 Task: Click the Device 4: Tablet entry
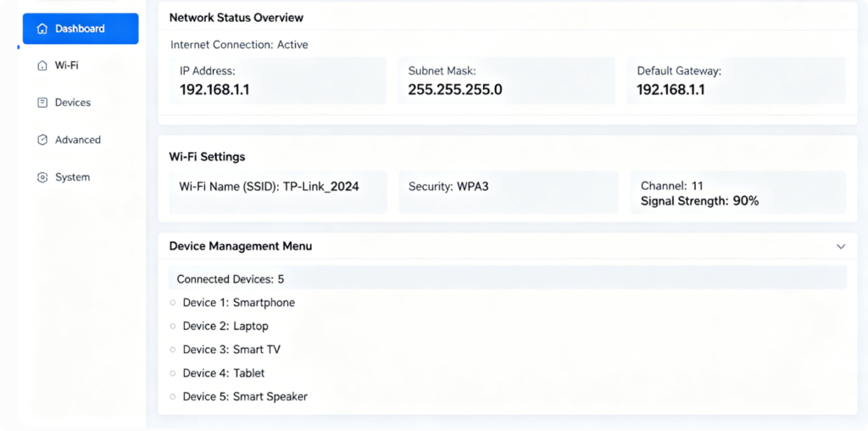coord(224,373)
